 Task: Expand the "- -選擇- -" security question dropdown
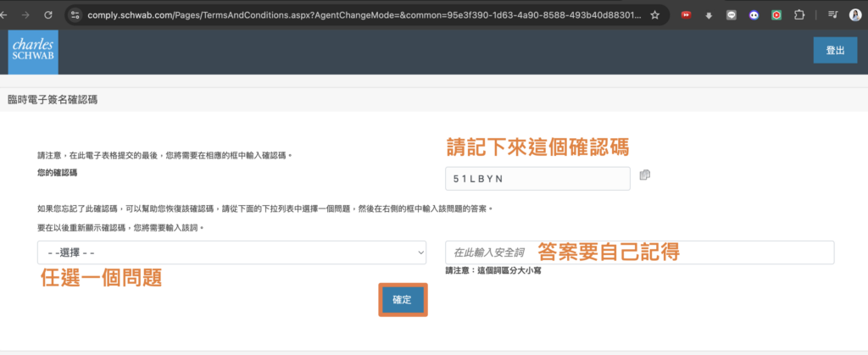(231, 252)
